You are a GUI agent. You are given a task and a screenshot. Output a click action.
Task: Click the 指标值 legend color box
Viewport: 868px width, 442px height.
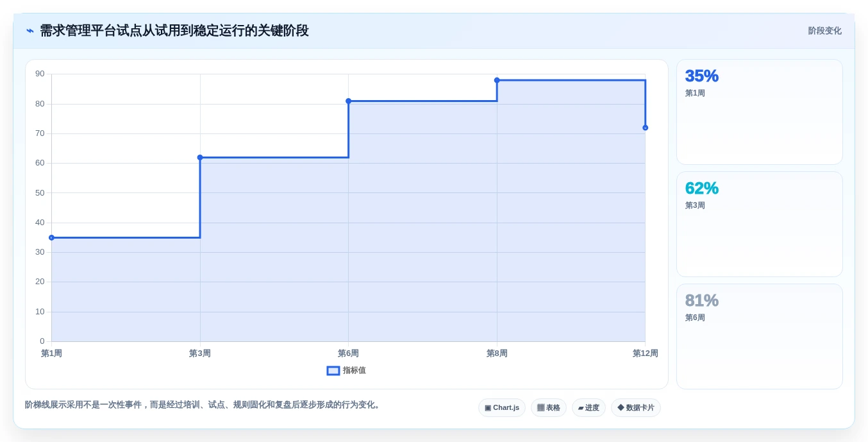point(333,370)
